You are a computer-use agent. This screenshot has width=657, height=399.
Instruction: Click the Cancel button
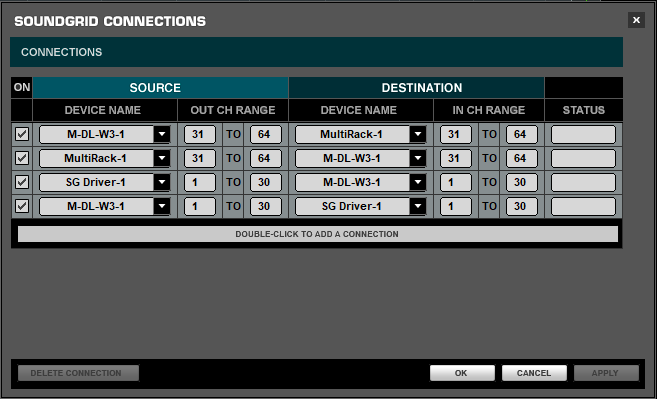click(534, 373)
